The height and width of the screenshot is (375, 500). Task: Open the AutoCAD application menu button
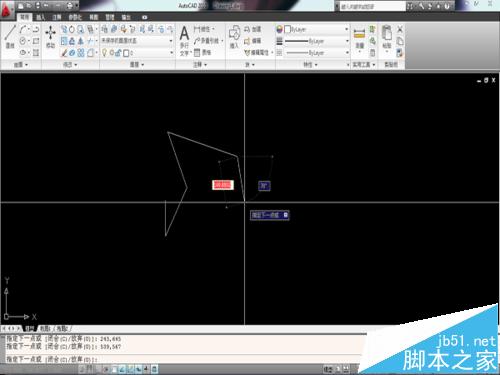pos(6,11)
